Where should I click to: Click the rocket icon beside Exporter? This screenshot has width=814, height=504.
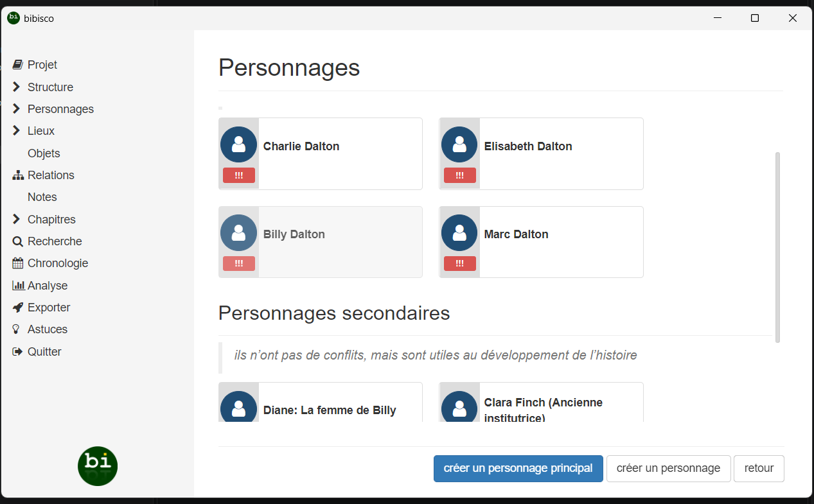17,308
